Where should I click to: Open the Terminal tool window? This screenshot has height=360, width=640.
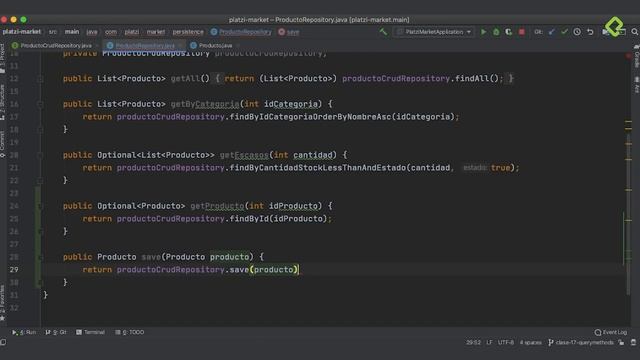pyautogui.click(x=90, y=332)
